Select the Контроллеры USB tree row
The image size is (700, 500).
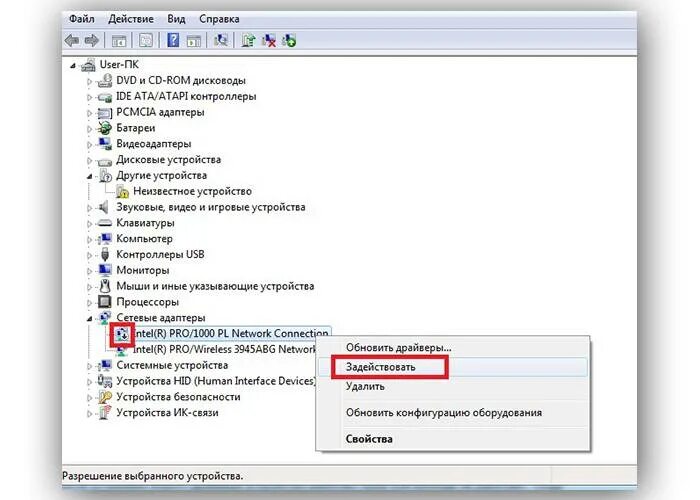(160, 254)
